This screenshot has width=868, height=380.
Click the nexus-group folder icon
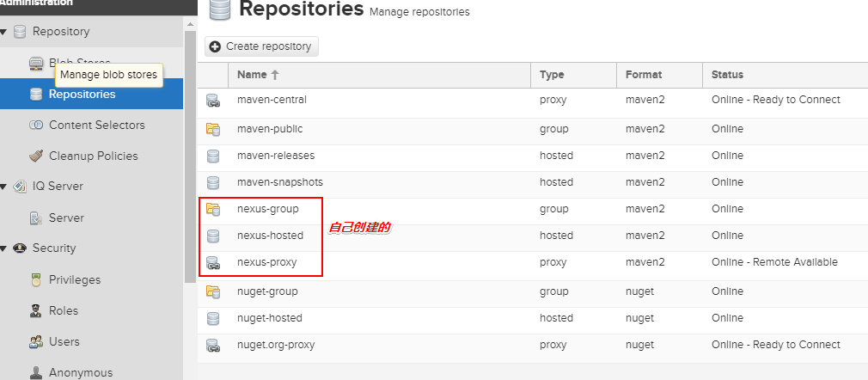click(213, 210)
